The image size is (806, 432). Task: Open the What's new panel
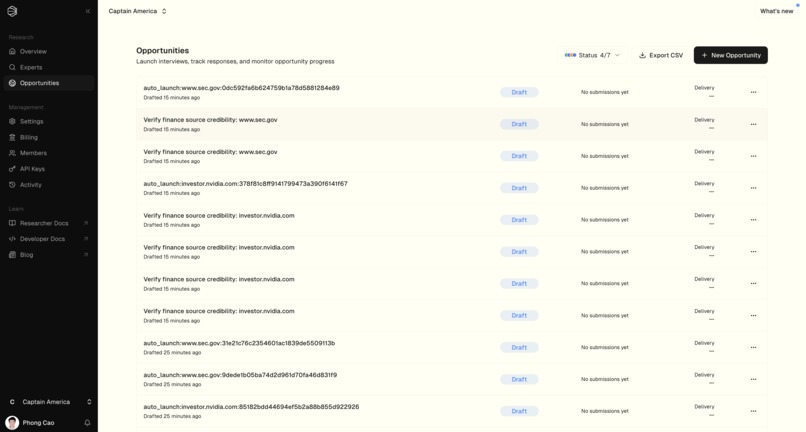pyautogui.click(x=776, y=11)
